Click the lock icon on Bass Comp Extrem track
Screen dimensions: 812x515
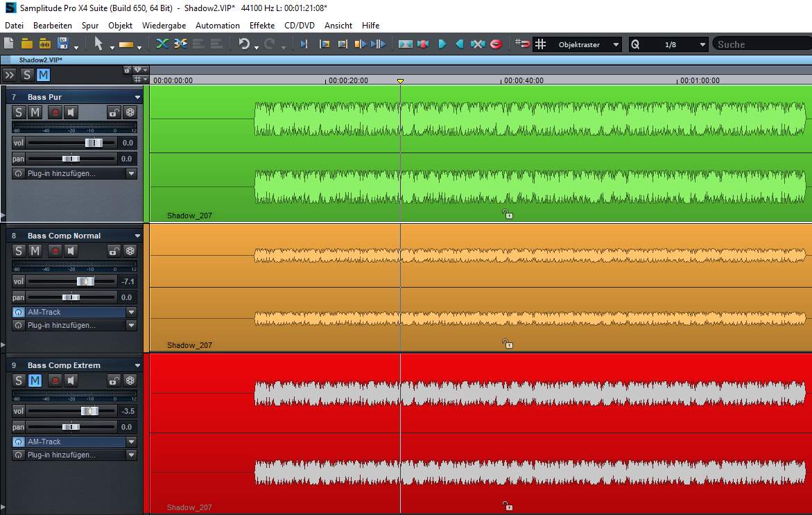(x=114, y=381)
